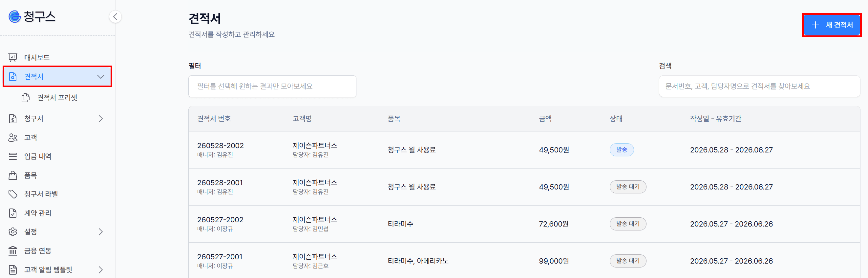
Task: Expand the 설정 submenu arrow
Action: coord(100,232)
